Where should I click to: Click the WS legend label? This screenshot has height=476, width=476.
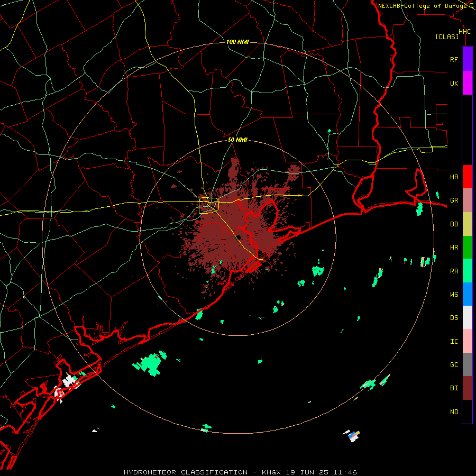click(x=454, y=294)
